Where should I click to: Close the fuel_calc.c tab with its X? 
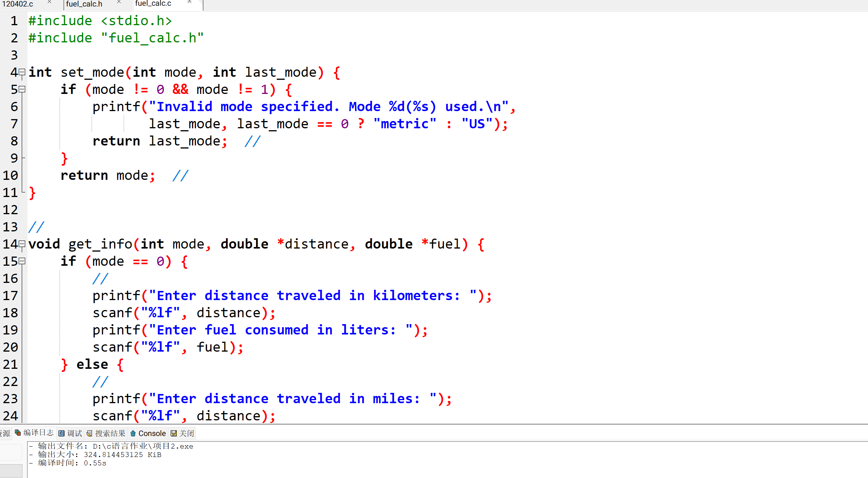pyautogui.click(x=190, y=2)
